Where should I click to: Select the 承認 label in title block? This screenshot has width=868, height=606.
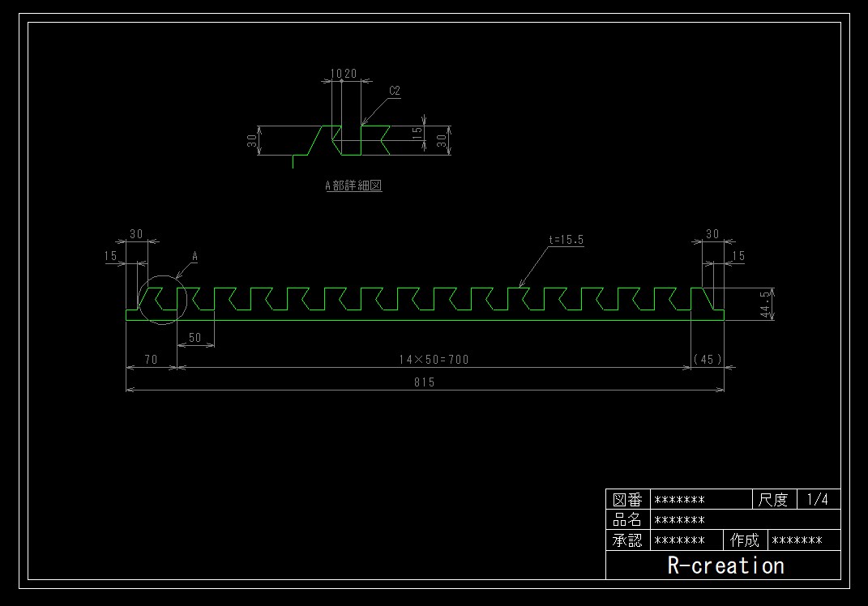pos(627,540)
